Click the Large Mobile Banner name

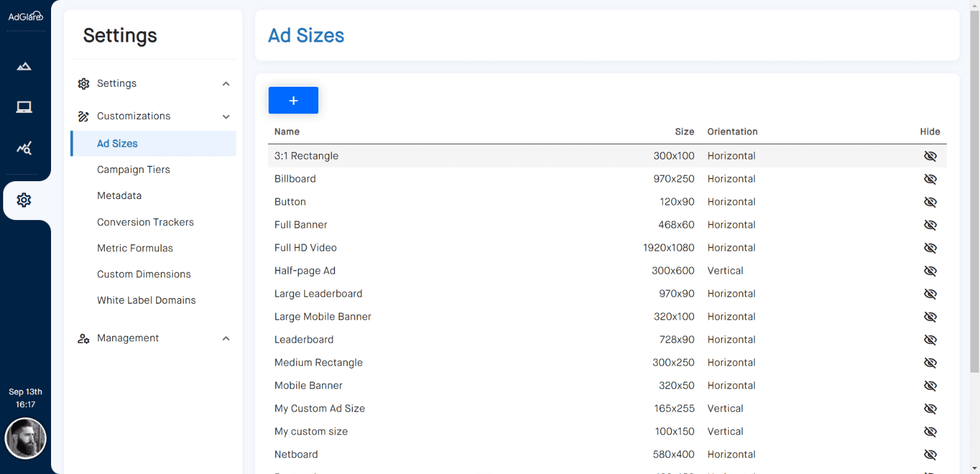coord(323,316)
